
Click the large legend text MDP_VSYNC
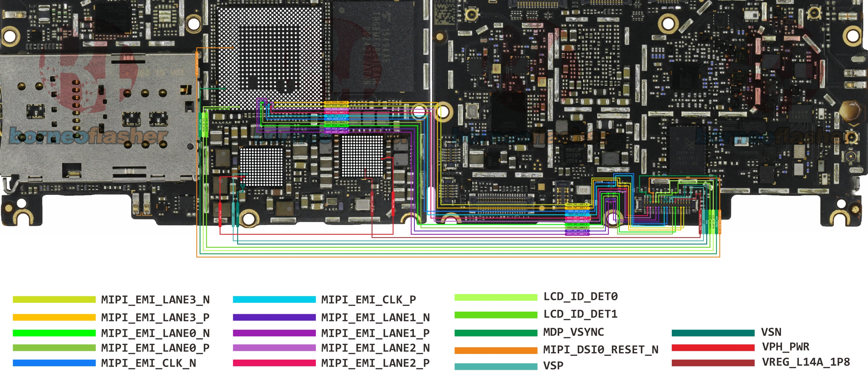pyautogui.click(x=574, y=332)
